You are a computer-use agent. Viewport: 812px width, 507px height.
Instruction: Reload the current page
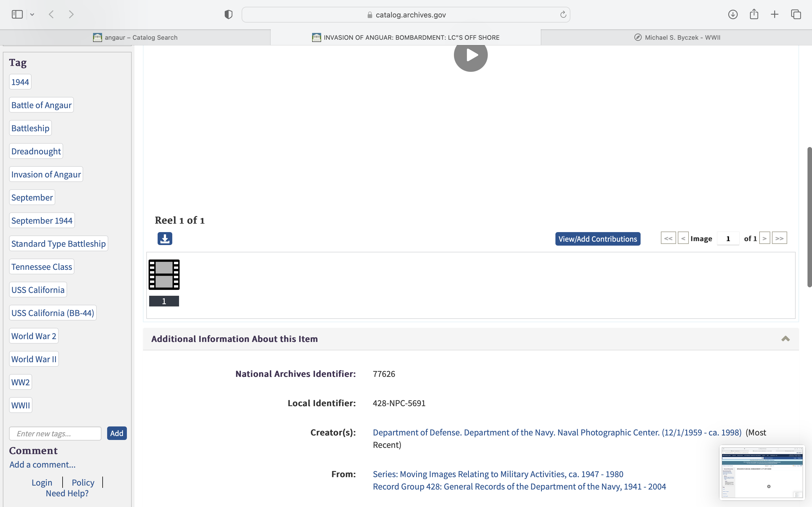point(563,14)
